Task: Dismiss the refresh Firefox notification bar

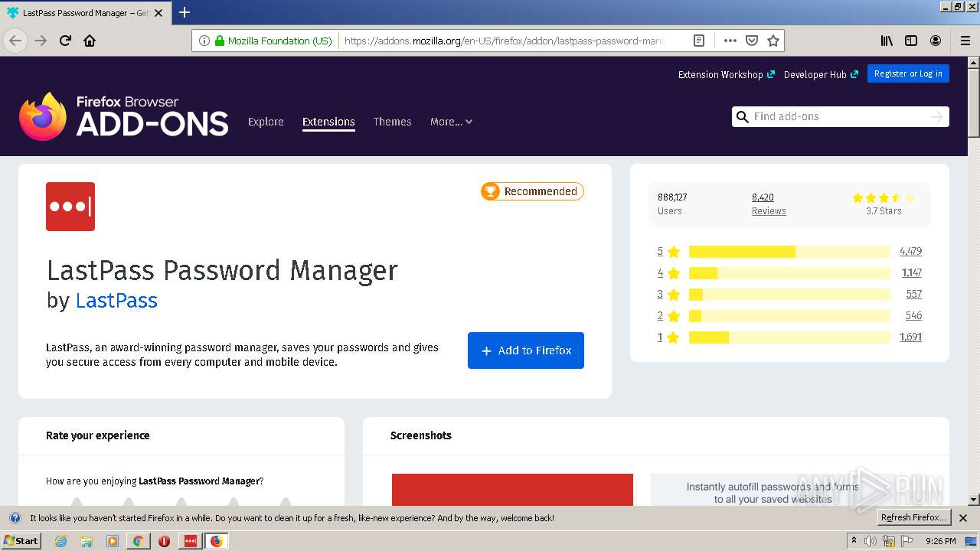Action: tap(963, 518)
